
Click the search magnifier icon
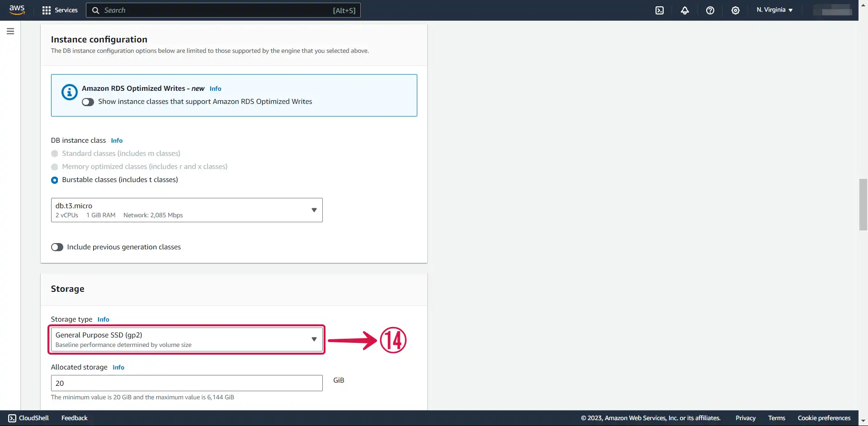(95, 10)
